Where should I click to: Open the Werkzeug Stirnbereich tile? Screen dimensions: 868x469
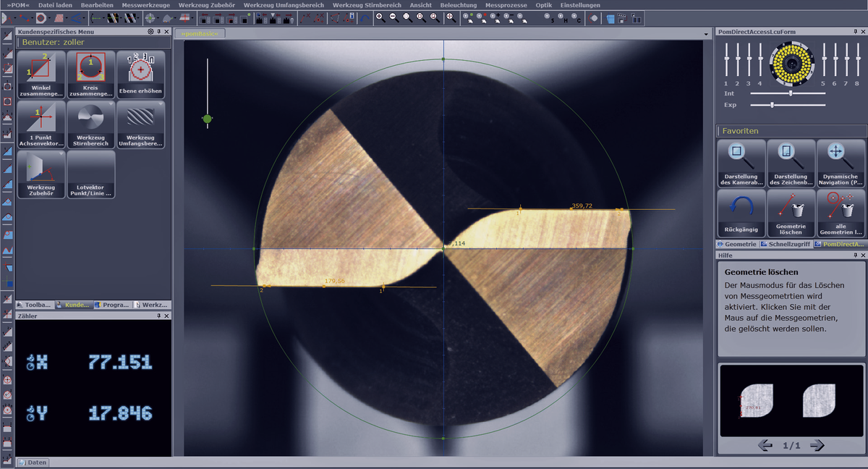(90, 124)
